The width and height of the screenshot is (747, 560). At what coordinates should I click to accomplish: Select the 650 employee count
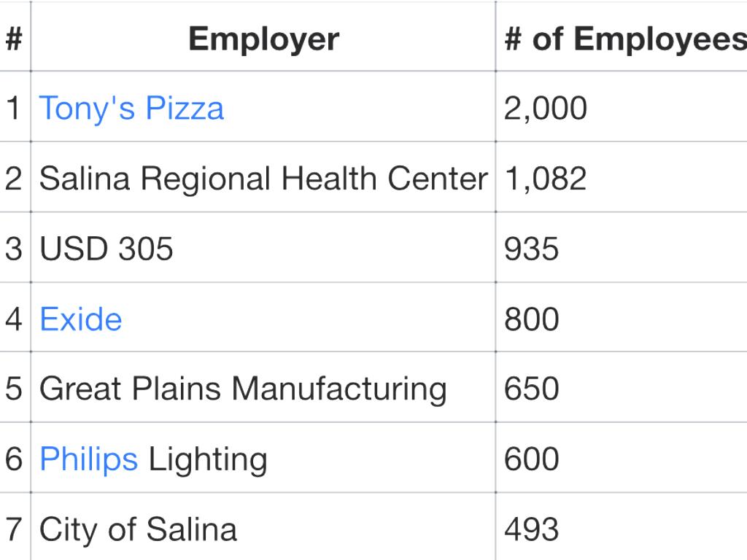click(531, 389)
